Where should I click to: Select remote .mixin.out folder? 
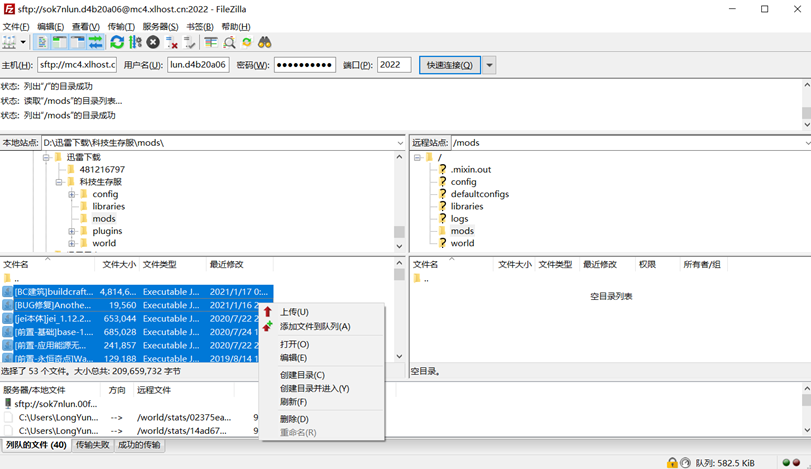click(x=471, y=169)
